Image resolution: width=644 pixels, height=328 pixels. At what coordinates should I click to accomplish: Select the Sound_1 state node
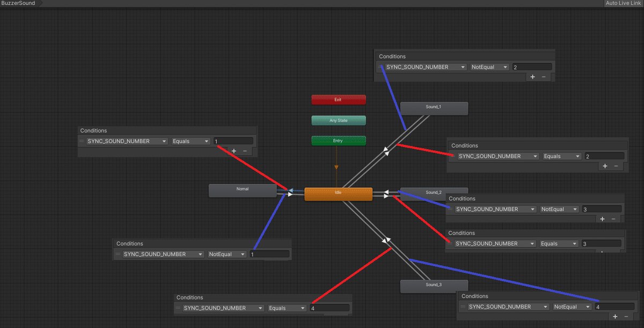click(x=434, y=108)
